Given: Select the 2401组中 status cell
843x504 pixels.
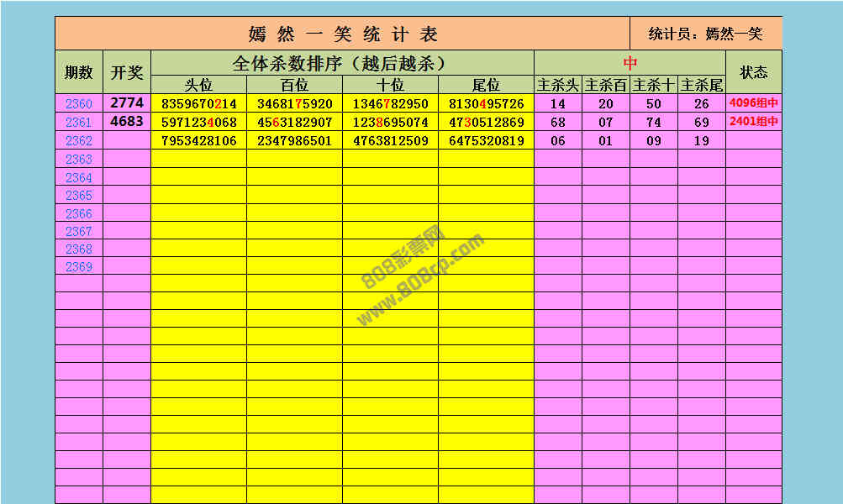Looking at the screenshot, I should pyautogui.click(x=753, y=122).
